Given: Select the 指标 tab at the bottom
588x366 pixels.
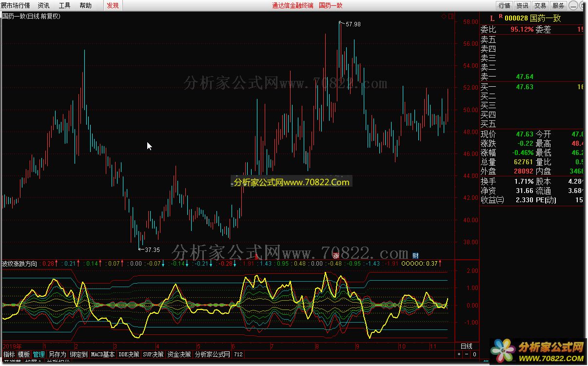Looking at the screenshot, I should coord(9,354).
